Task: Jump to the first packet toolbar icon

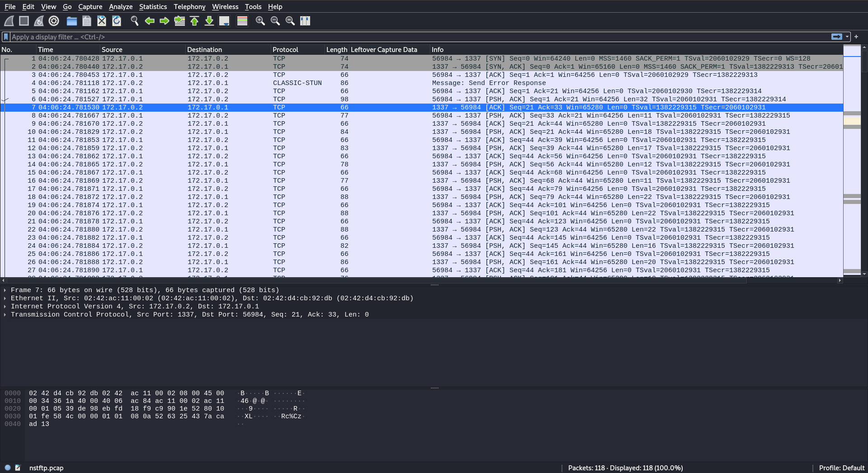Action: 194,21
